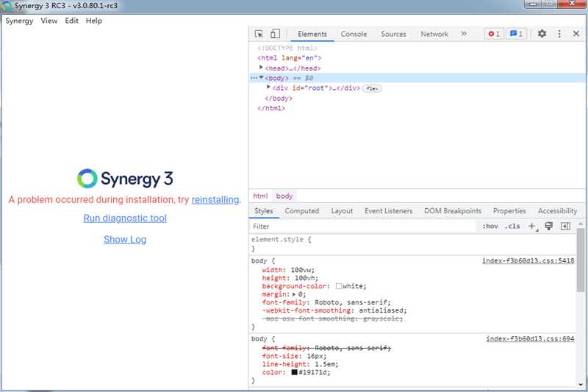Collapse the body element node
This screenshot has height=392, width=588.
click(262, 78)
